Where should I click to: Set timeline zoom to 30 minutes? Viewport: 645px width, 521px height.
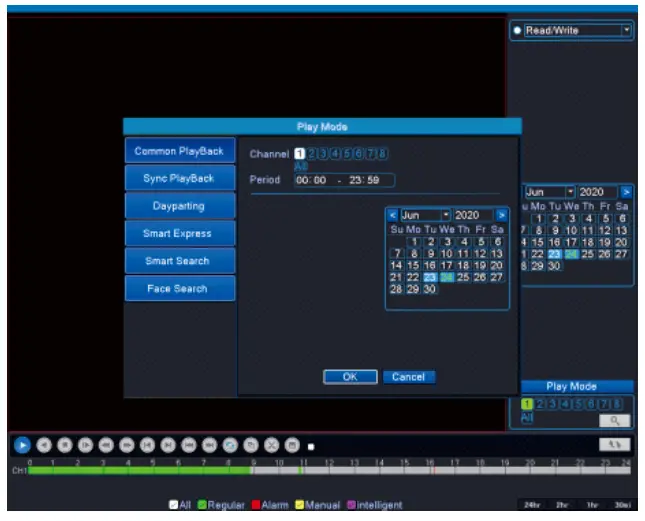click(622, 505)
